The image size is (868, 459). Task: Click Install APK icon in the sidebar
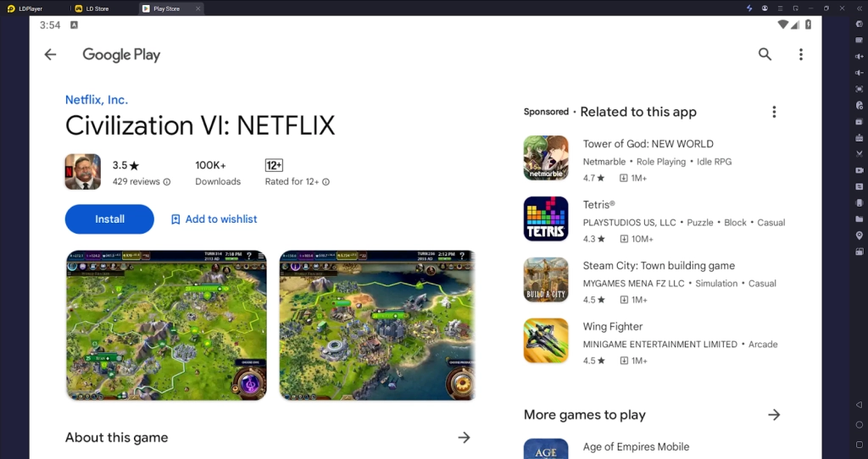(860, 138)
